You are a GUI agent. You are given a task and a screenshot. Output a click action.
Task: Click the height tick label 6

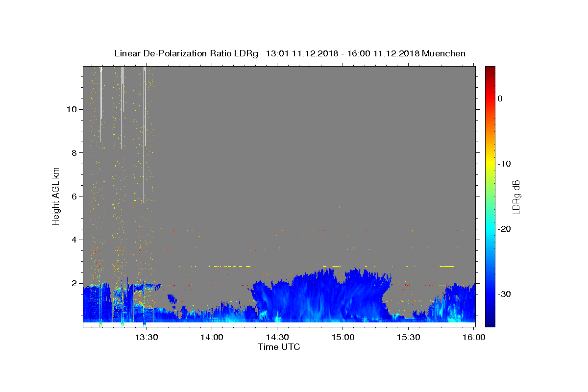(x=73, y=196)
